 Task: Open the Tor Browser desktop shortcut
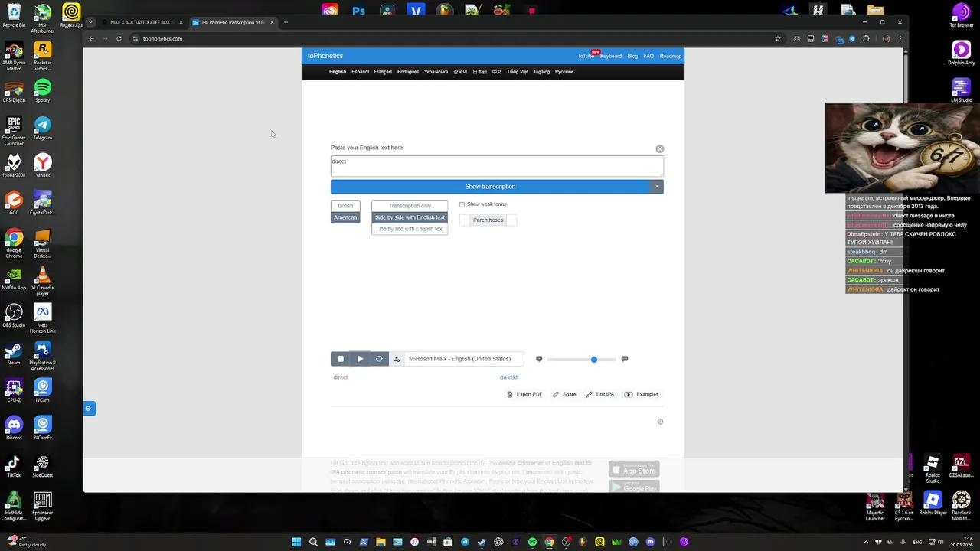[x=961, y=15]
